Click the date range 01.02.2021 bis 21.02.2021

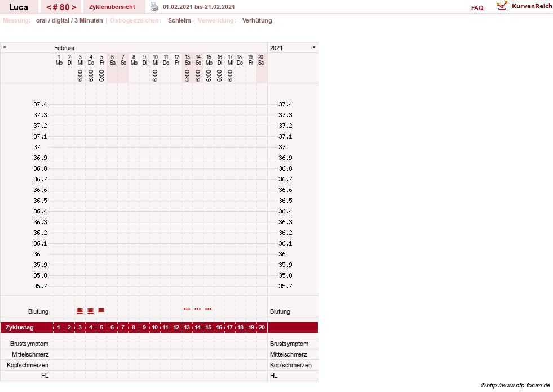(x=198, y=7)
